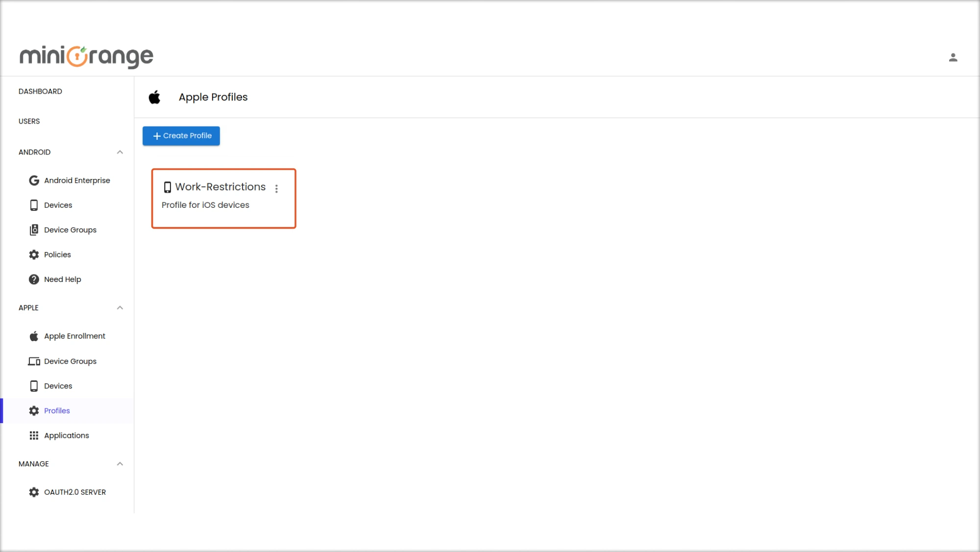Collapse the ANDROID section
The width and height of the screenshot is (980, 552).
120,152
